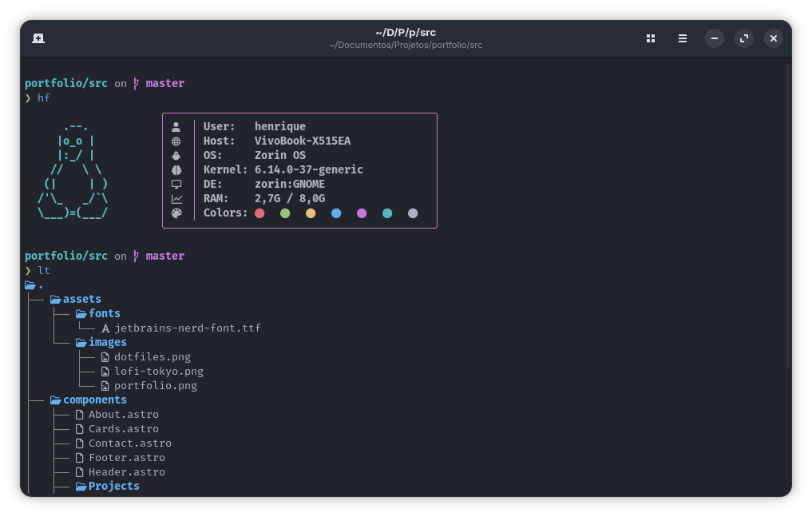Click the fonts folder entry
Viewport: 812px width, 517px height.
pos(104,313)
